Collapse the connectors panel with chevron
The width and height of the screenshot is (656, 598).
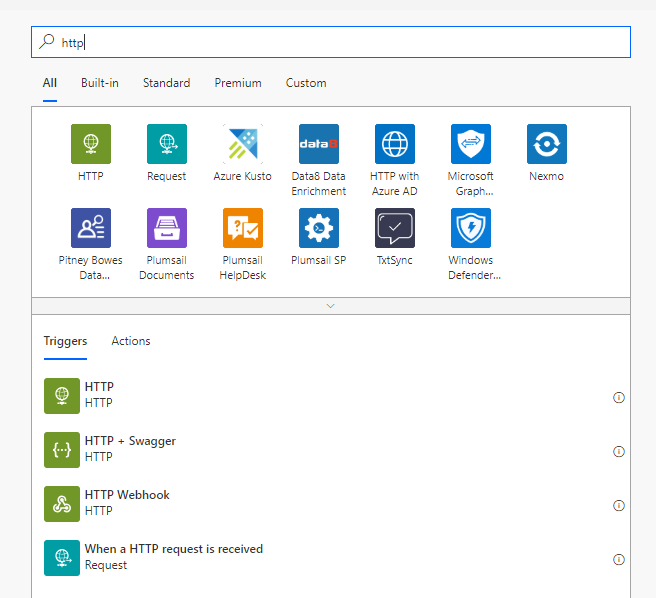pyautogui.click(x=331, y=306)
